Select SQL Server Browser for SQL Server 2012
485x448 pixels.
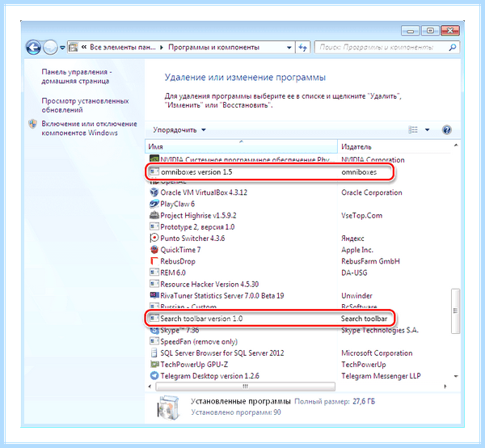click(x=221, y=353)
